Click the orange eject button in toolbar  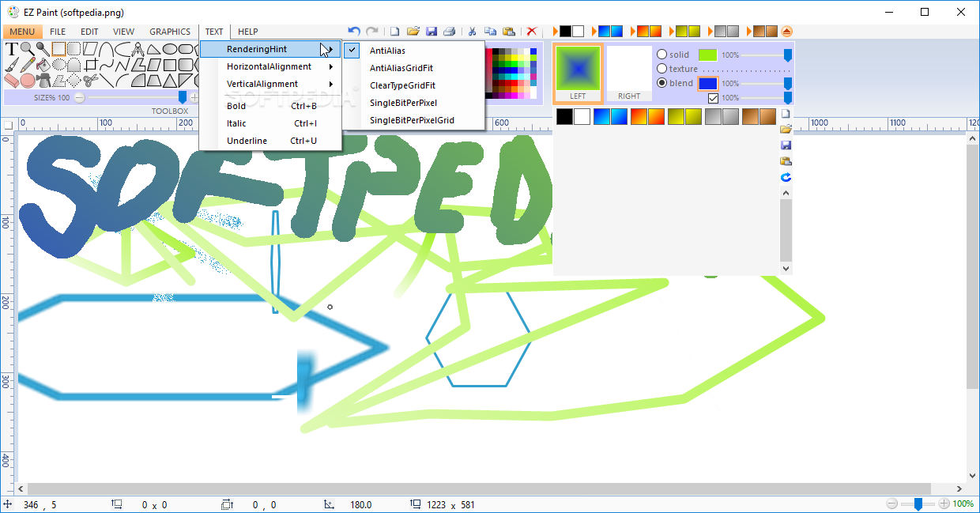click(x=786, y=31)
